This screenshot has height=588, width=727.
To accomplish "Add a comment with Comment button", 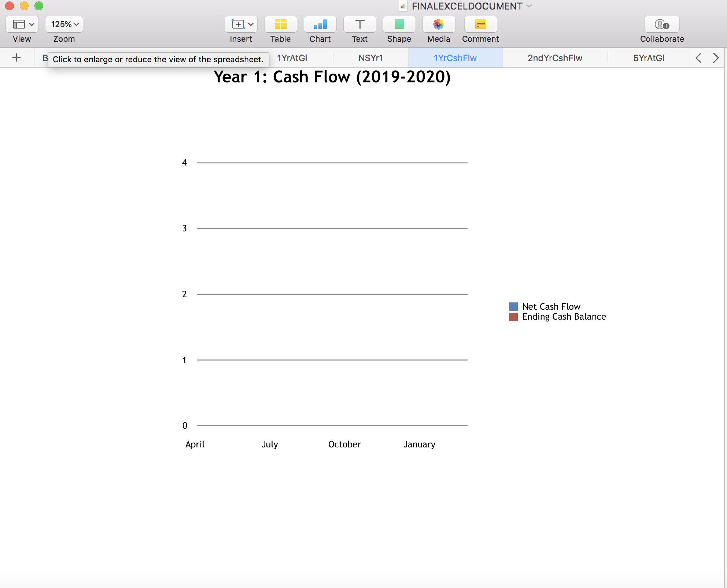I will click(480, 24).
